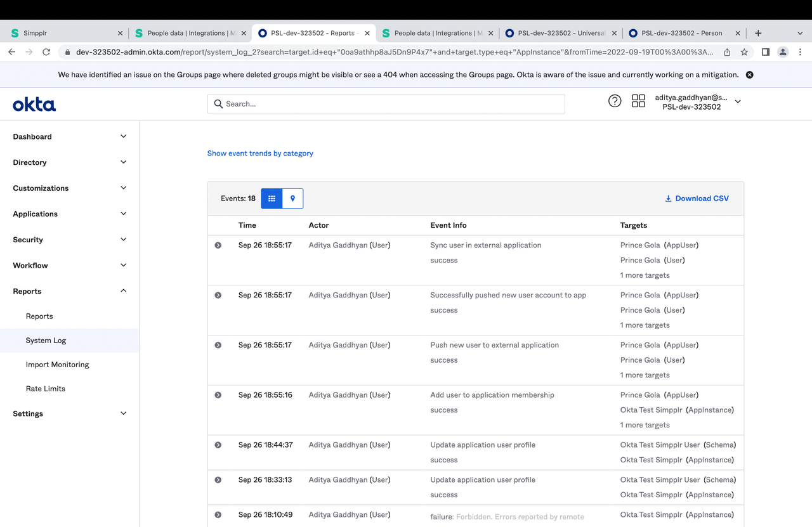This screenshot has height=527, width=812.
Task: Dismiss the Groups page issue banner
Action: (x=749, y=75)
